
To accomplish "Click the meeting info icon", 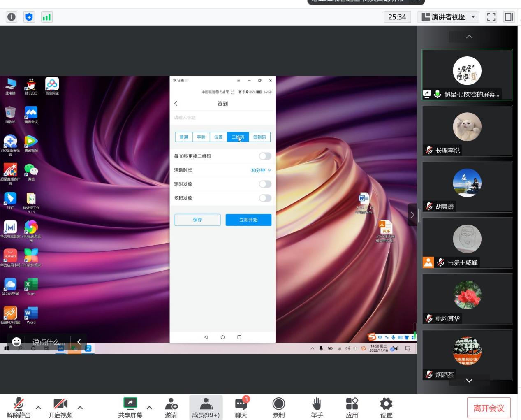I will point(12,17).
